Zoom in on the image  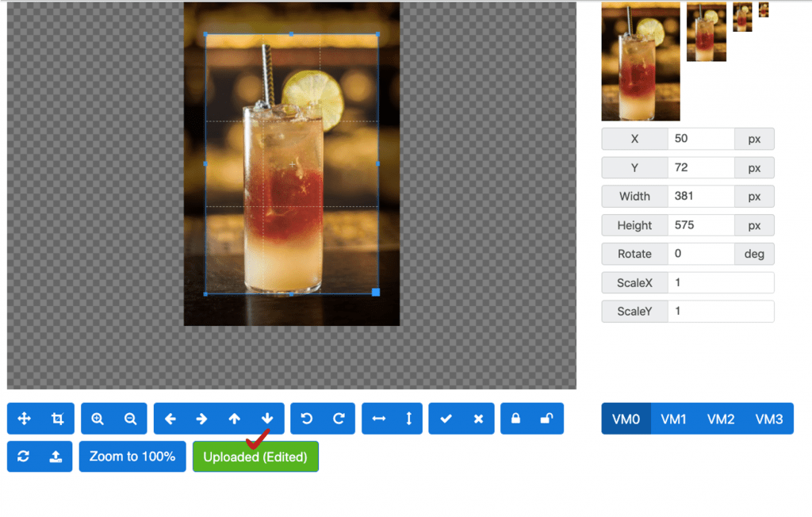click(x=97, y=419)
